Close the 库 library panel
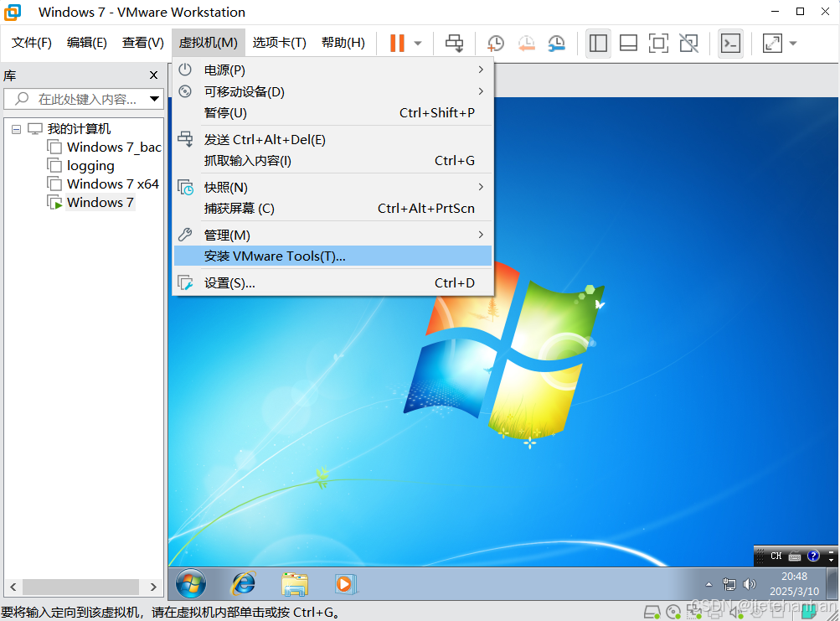This screenshot has width=840, height=621. tap(154, 75)
